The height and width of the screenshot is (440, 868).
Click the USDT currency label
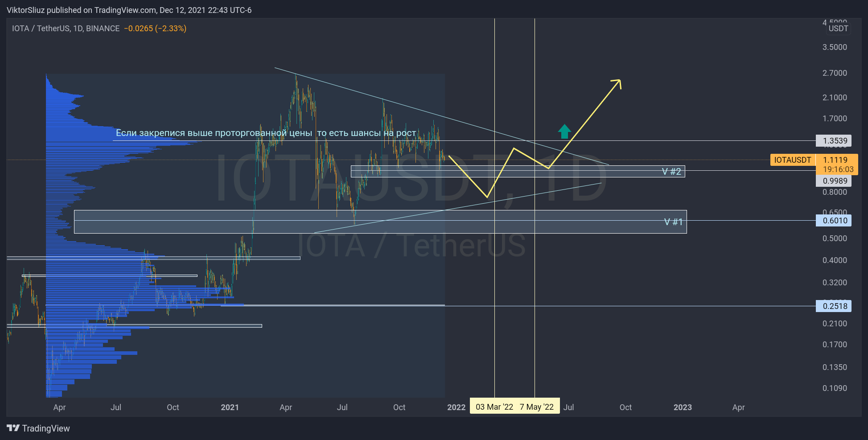[838, 29]
